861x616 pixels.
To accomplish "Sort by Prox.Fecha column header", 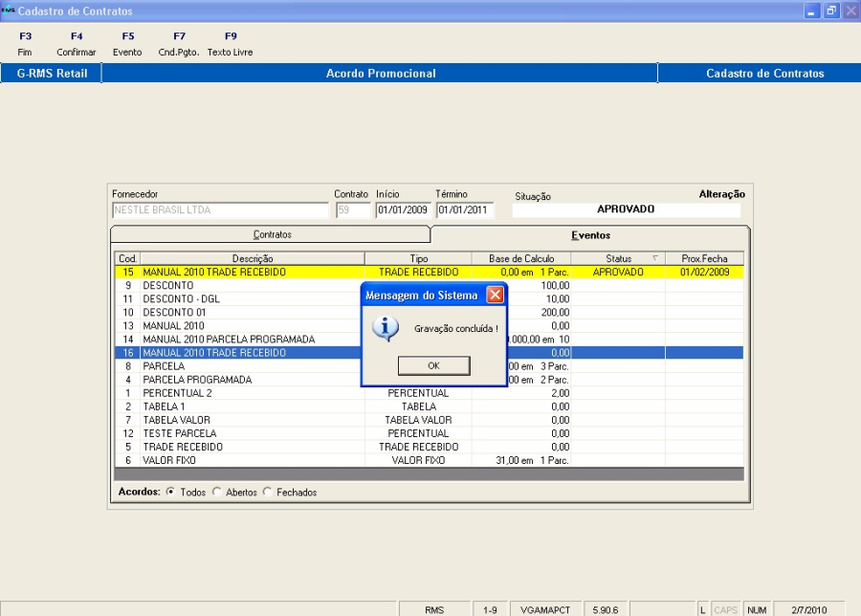I will point(704,258).
